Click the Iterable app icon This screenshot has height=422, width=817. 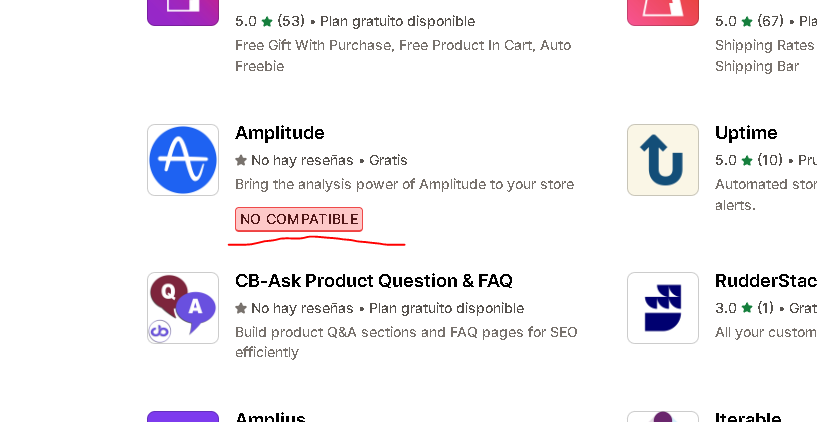[662, 416]
